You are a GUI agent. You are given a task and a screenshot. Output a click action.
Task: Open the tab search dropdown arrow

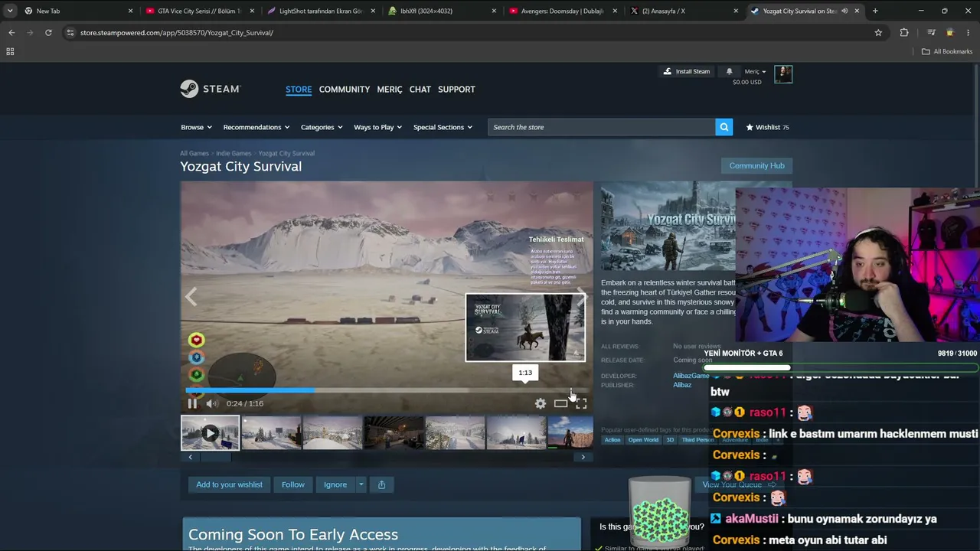pos(10,11)
